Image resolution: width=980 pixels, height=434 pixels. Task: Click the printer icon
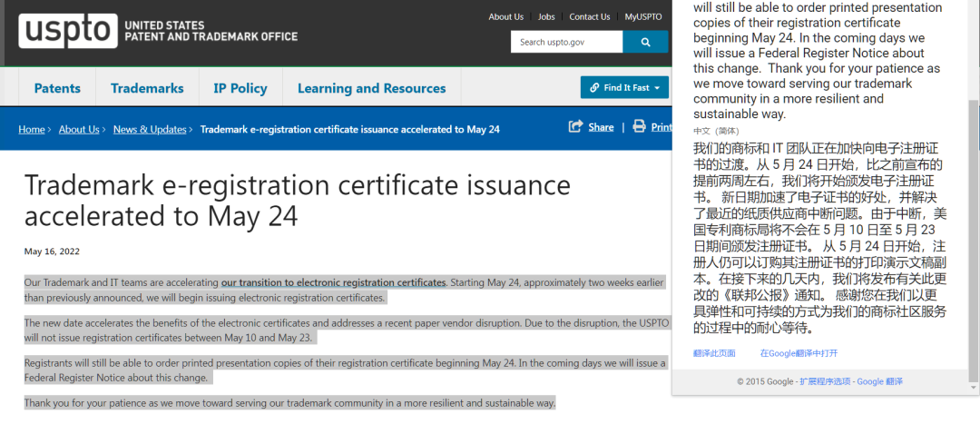[640, 127]
